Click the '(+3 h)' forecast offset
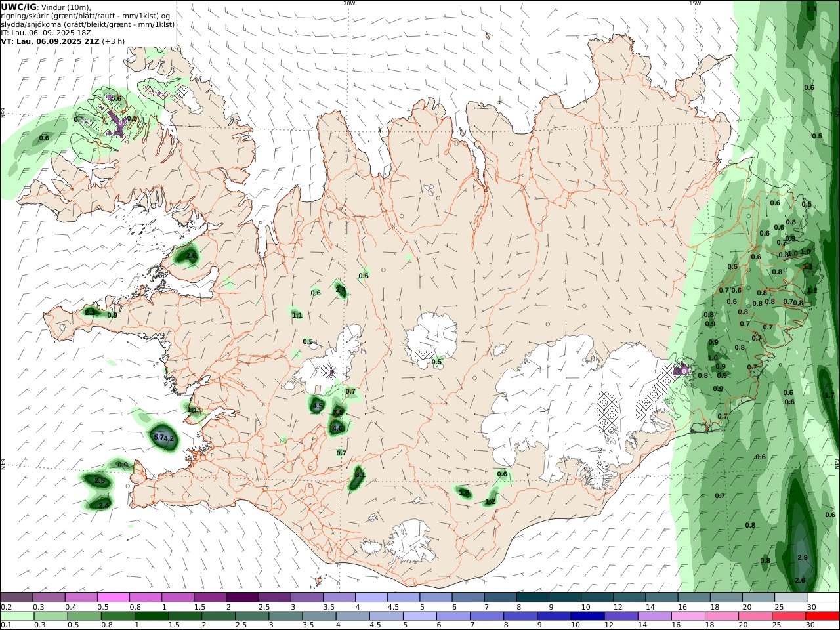840x630 pixels. point(114,41)
